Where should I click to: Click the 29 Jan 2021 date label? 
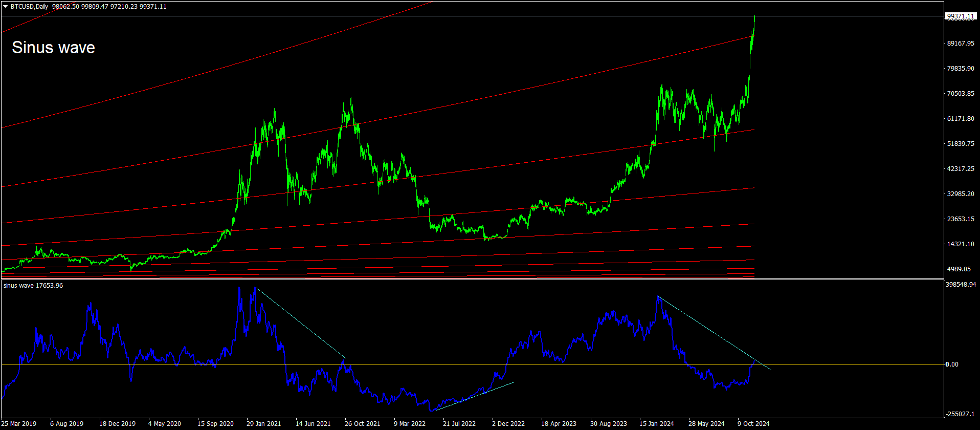tap(264, 424)
